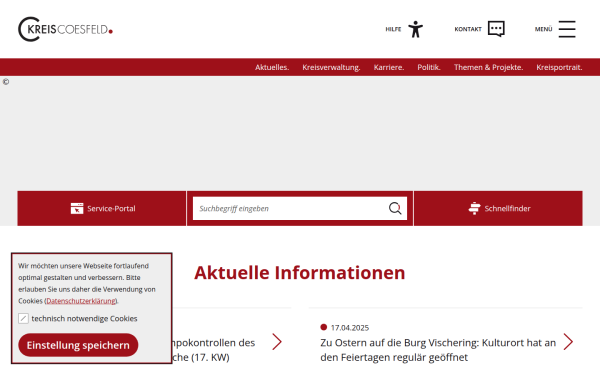This screenshot has height=375, width=600.
Task: Click the copyright symbol on banner
Action: point(6,82)
